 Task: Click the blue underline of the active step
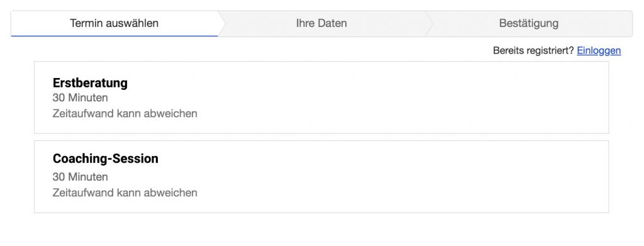tap(114, 36)
